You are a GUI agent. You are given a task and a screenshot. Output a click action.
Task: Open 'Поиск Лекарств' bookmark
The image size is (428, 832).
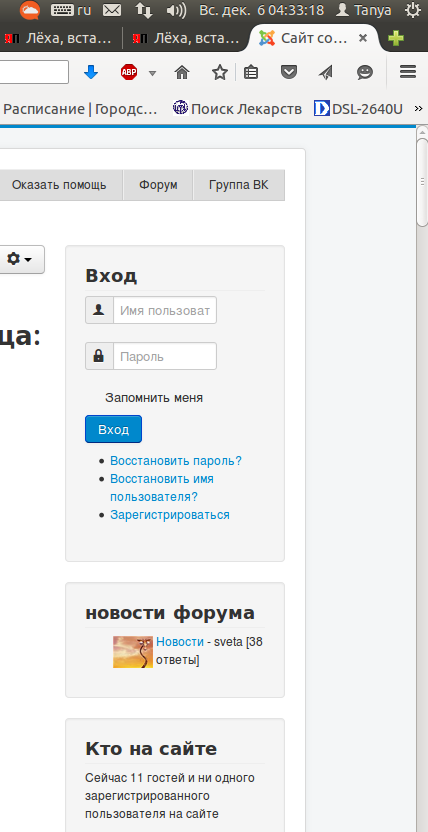point(237,109)
